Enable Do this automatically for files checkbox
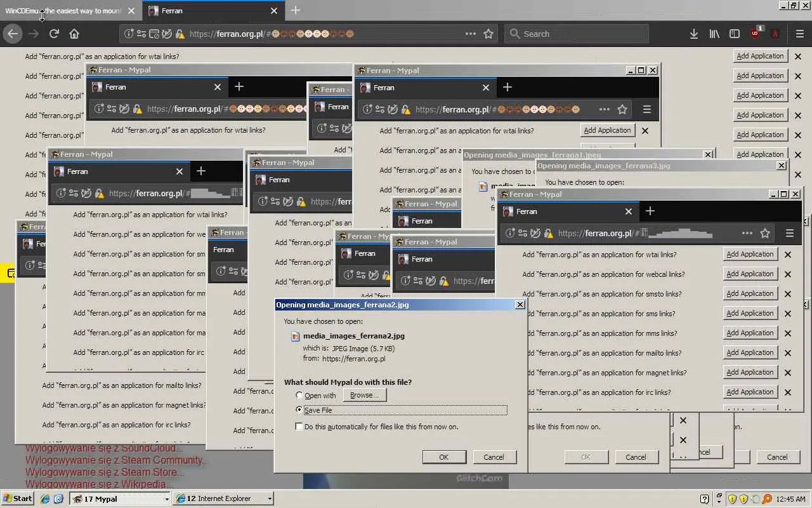Screen dimensions: 812x508 299,427
